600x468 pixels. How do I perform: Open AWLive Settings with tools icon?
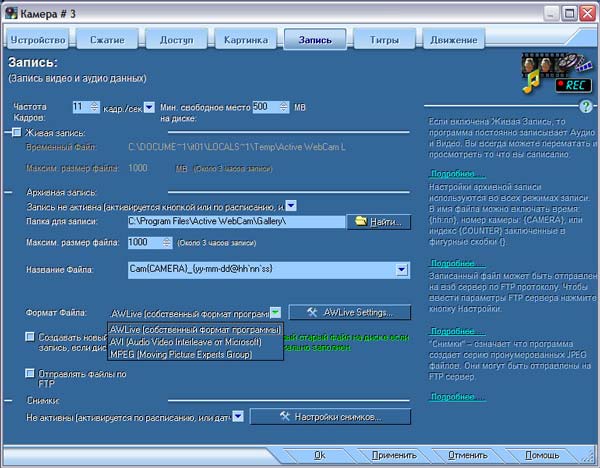[349, 312]
